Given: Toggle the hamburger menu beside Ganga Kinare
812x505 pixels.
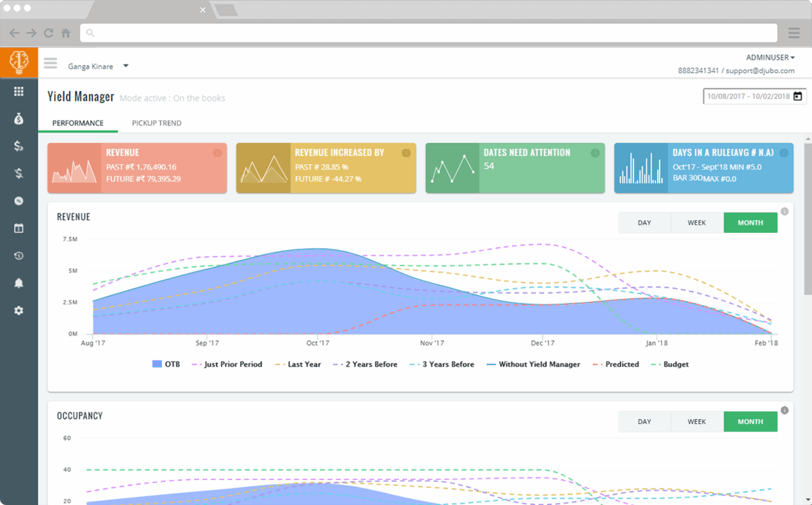Looking at the screenshot, I should pyautogui.click(x=50, y=64).
